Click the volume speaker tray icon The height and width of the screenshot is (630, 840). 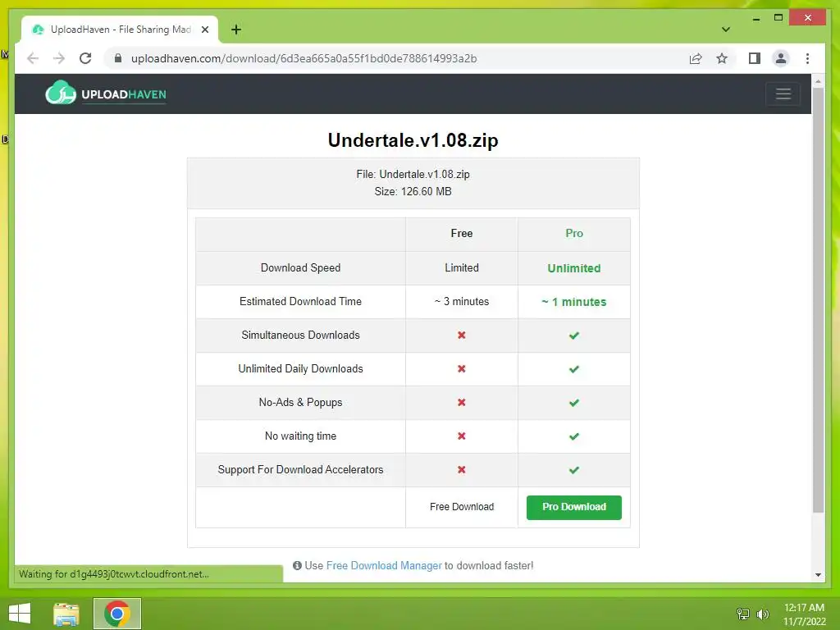(762, 614)
